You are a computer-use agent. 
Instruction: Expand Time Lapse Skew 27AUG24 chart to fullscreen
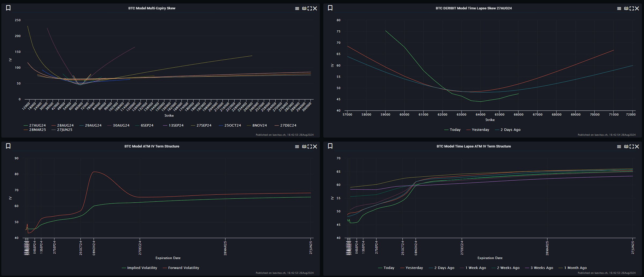coord(632,9)
